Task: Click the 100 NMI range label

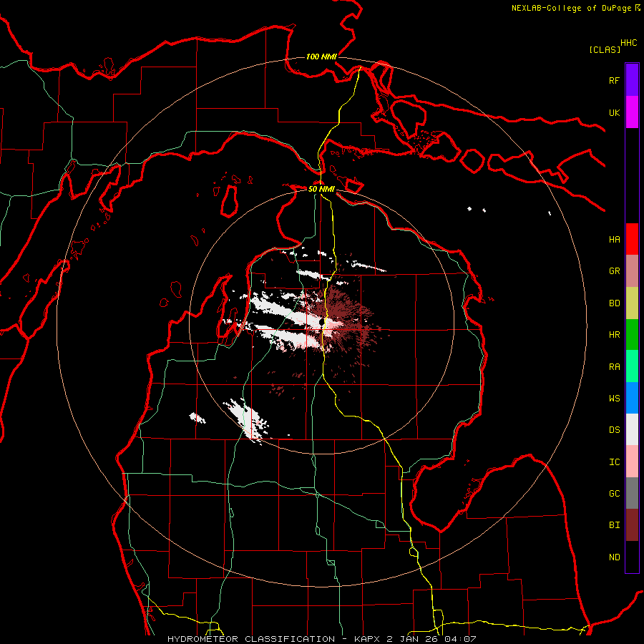Action: (x=321, y=57)
